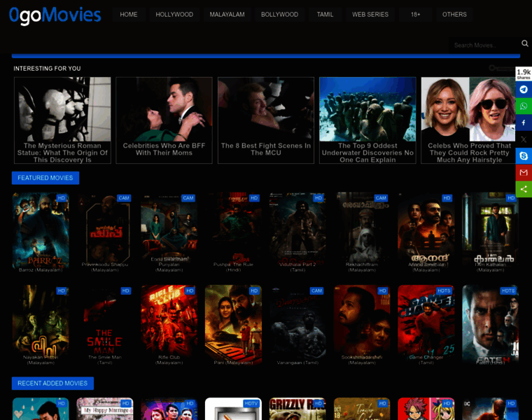Viewport: 532px width, 420px height.
Task: Share via WhatsApp icon
Action: pos(524,106)
